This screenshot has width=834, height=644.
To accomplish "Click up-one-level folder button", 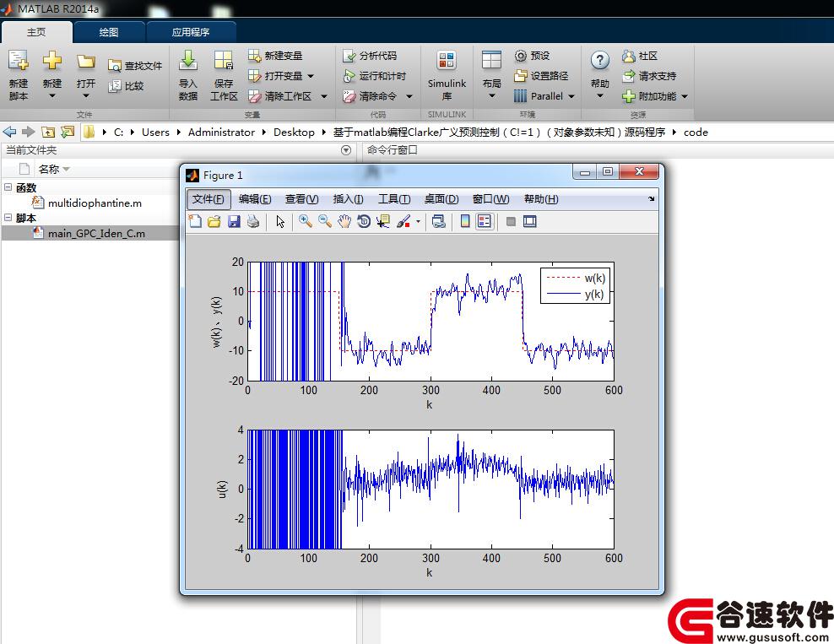I will point(48,132).
